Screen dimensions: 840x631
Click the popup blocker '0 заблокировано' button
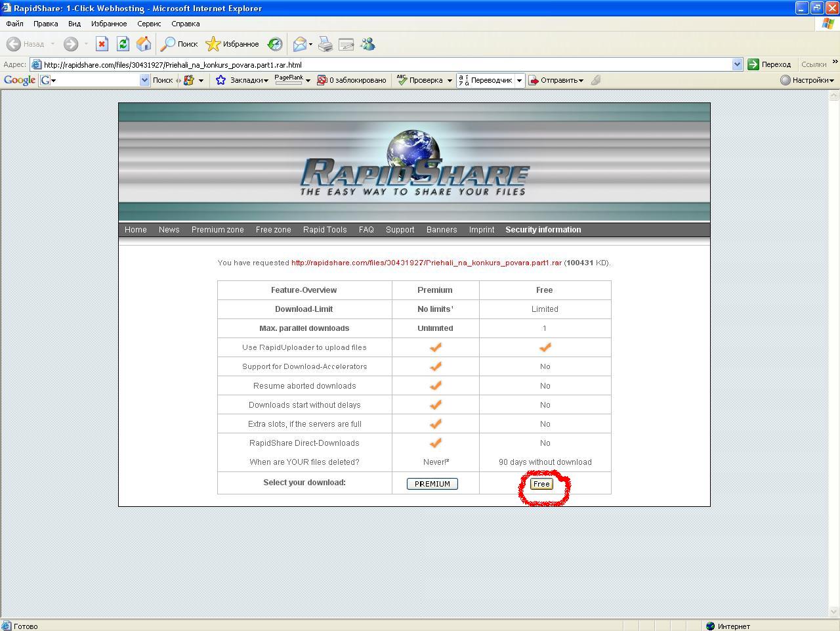coord(351,80)
